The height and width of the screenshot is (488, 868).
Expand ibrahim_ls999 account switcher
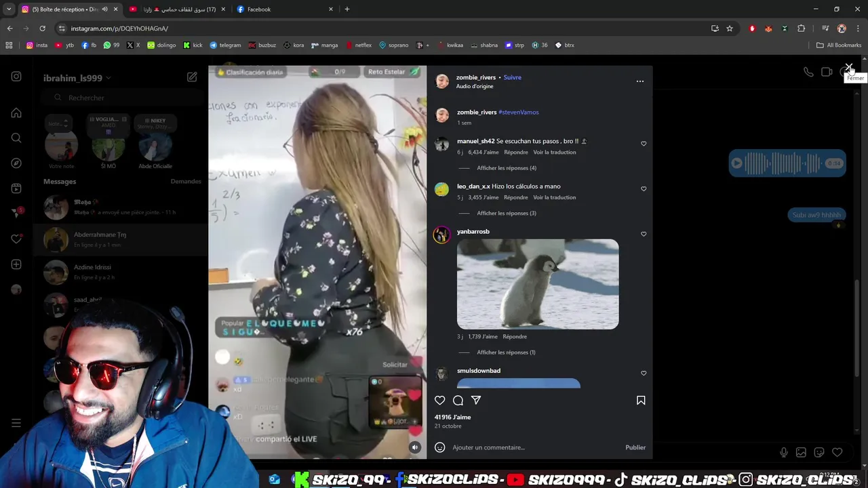[77, 78]
